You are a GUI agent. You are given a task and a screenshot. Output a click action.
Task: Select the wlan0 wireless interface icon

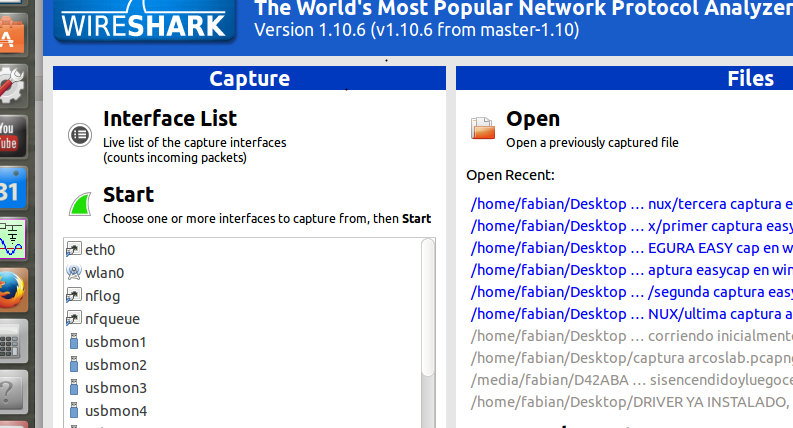(x=74, y=272)
